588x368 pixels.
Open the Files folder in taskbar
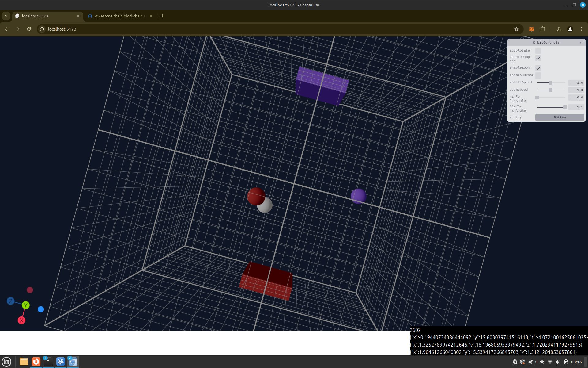[24, 362]
